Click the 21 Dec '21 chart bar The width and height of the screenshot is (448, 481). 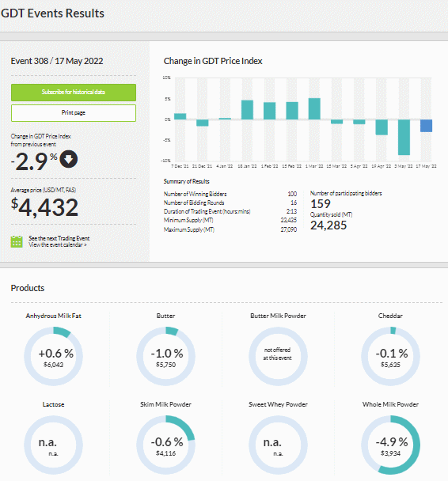tap(203, 123)
